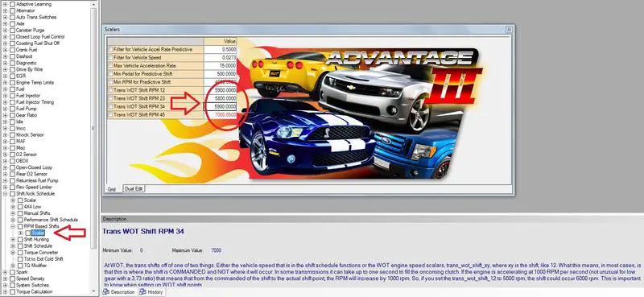Image resolution: width=644 pixels, height=297 pixels.
Task: Expand the Shift Hunting tree node
Action: [13, 240]
